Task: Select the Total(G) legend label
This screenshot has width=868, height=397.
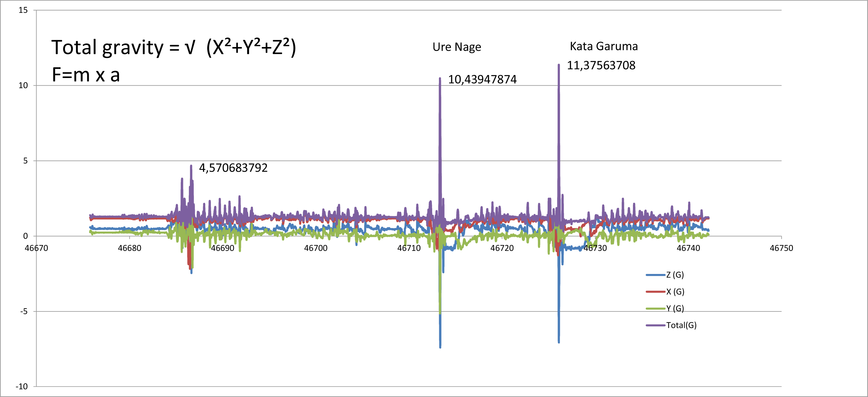Action: coord(681,325)
